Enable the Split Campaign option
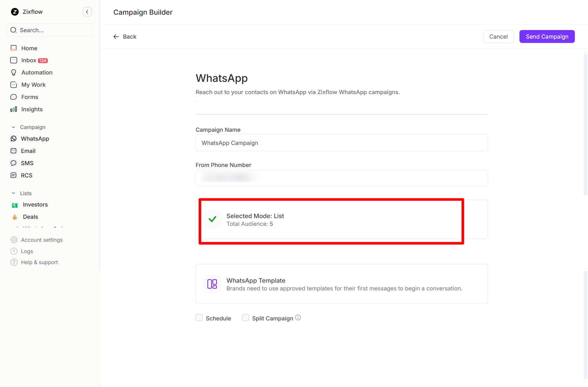Viewport: 588px width, 387px height. click(x=245, y=318)
